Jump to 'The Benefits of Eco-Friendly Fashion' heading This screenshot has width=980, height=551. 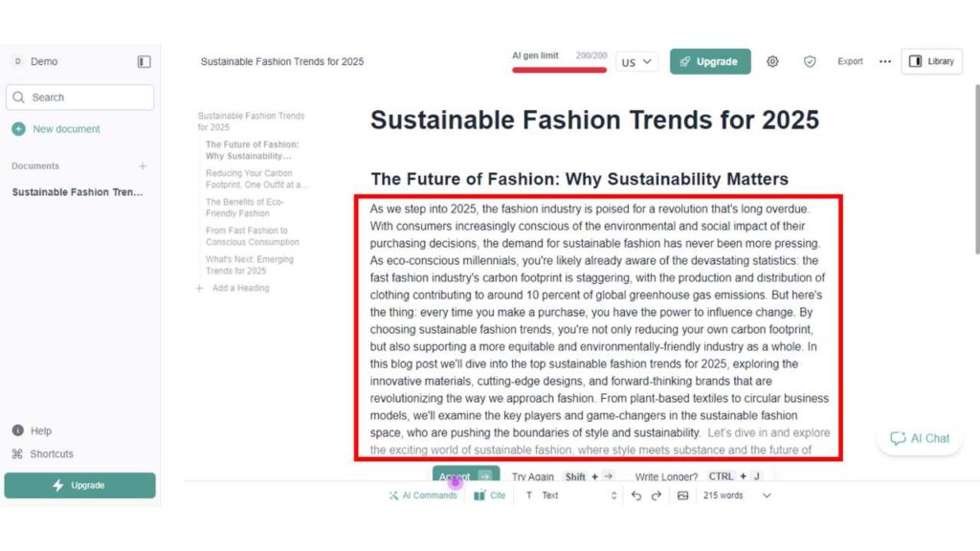(x=244, y=208)
